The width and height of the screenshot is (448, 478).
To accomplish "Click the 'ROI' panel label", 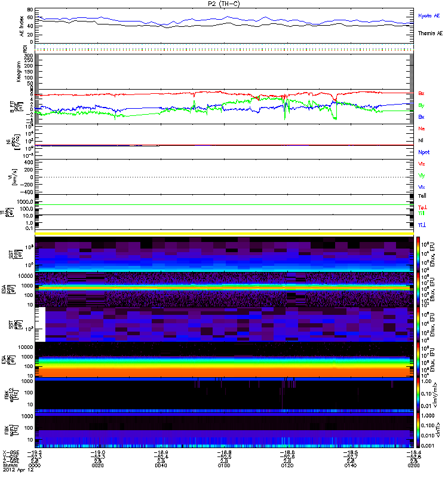I will (25, 48).
